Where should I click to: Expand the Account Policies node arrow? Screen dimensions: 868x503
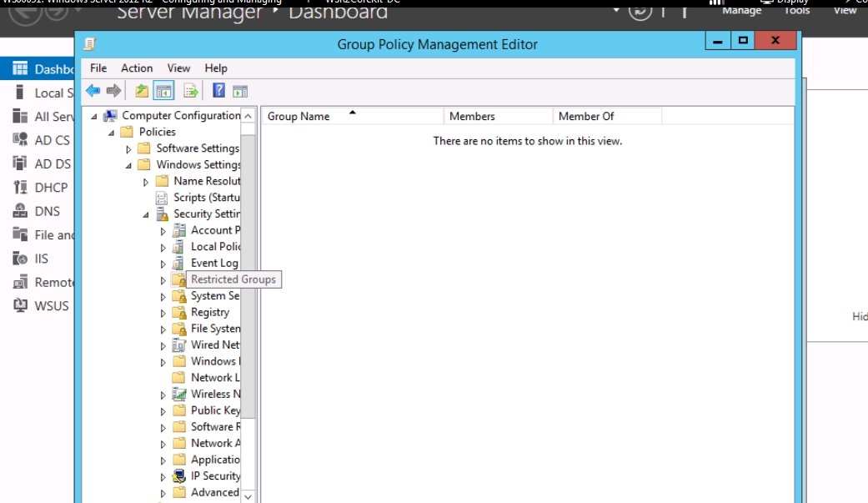click(x=163, y=231)
